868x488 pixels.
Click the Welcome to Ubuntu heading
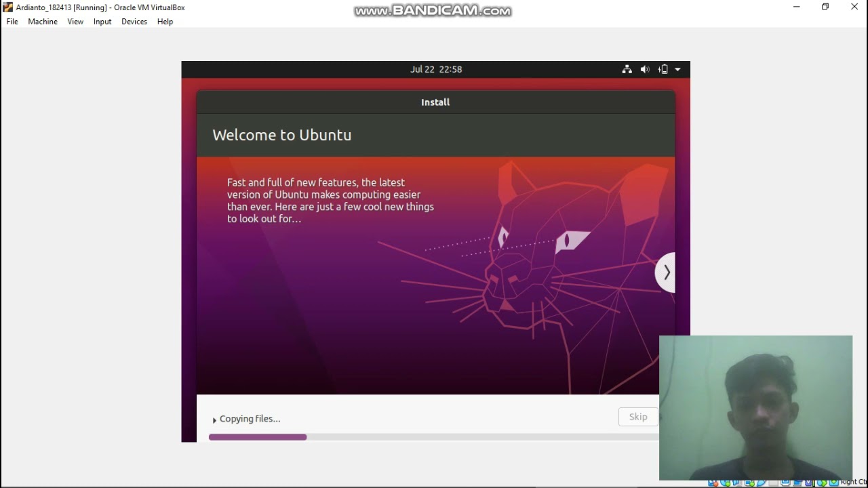coord(282,135)
